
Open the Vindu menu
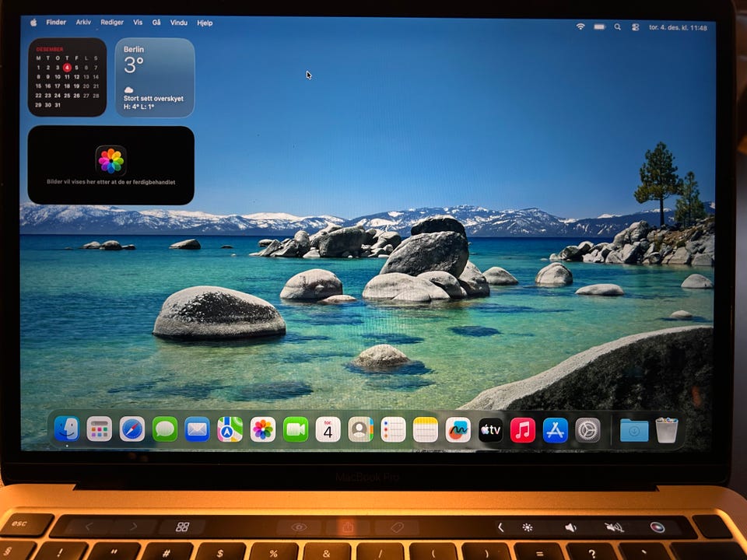pos(179,23)
